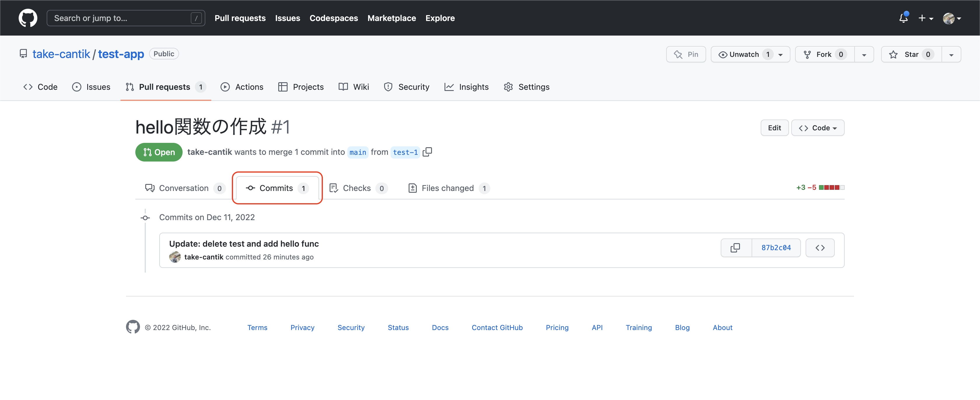Screen dimensions: 980x400
Task: Click the Edit title button
Action: pos(774,128)
